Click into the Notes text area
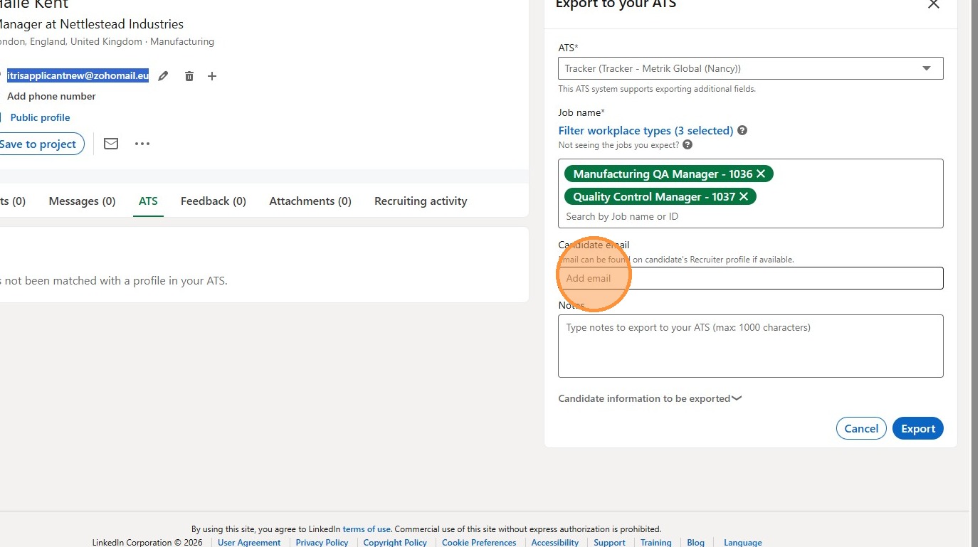980x547 pixels. click(751, 346)
